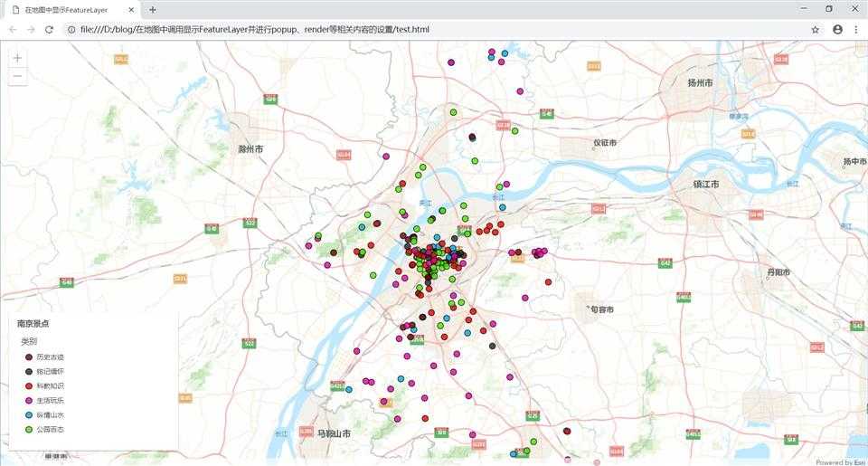Select dark marker between two northern green markers
The image size is (868, 466).
[472, 137]
